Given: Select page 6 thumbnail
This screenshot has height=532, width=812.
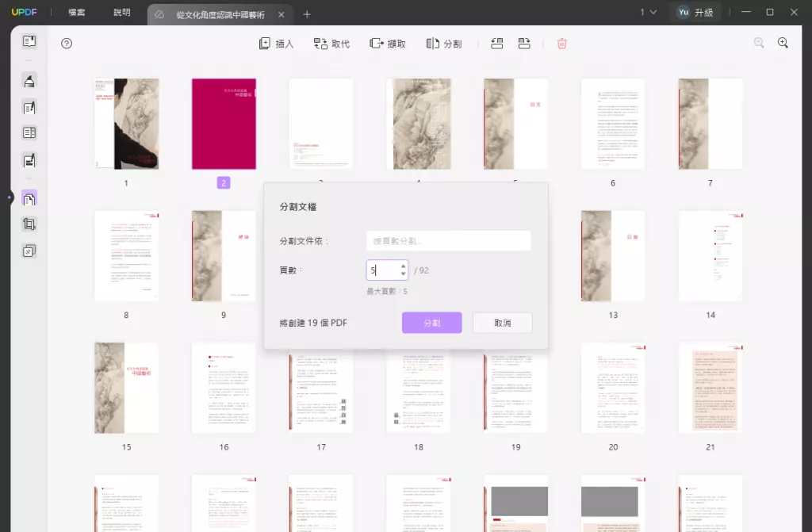Looking at the screenshot, I should click(x=613, y=124).
